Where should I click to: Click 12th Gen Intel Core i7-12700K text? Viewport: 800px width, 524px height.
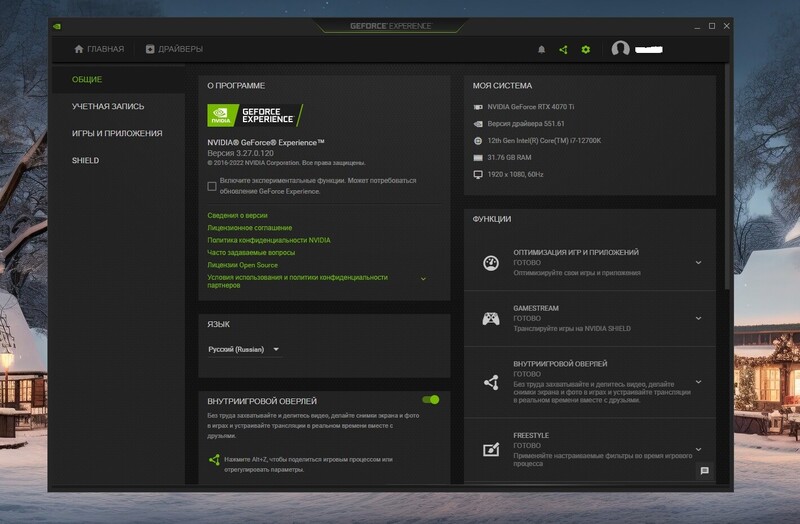(x=544, y=141)
